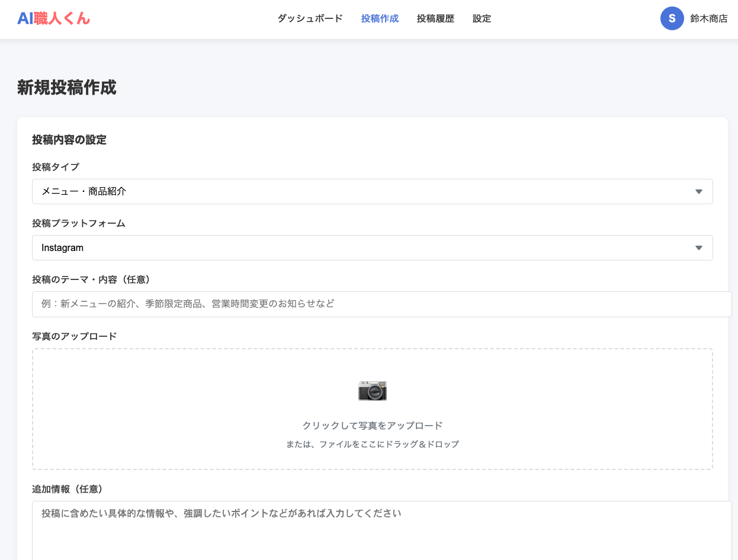Select the 投稿作成 navigation link
Viewport: 738px width, 560px height.
380,18
